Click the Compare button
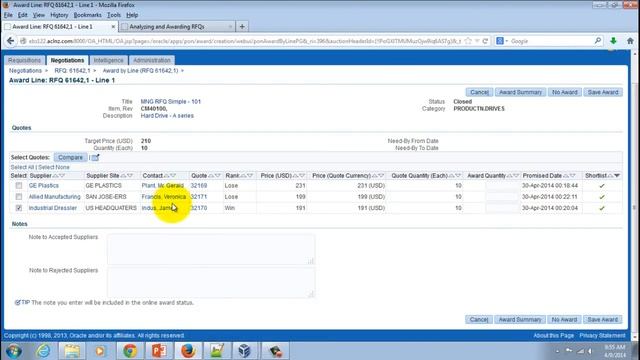Viewport: 640px width, 360px height. coord(70,158)
